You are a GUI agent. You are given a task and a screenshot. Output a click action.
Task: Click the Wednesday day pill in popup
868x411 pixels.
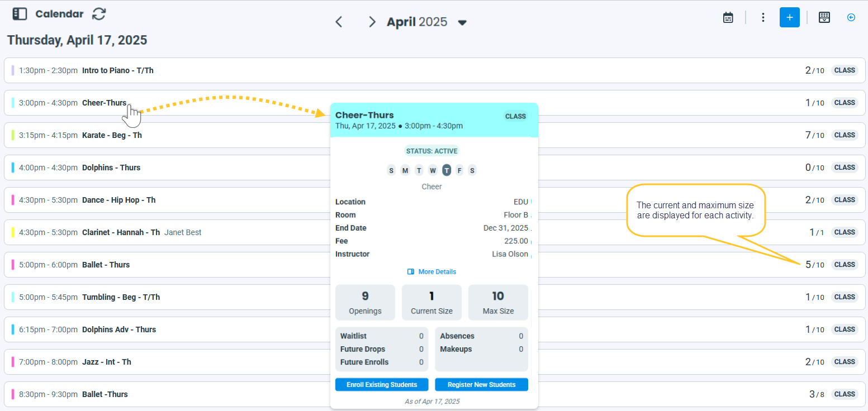pos(433,170)
